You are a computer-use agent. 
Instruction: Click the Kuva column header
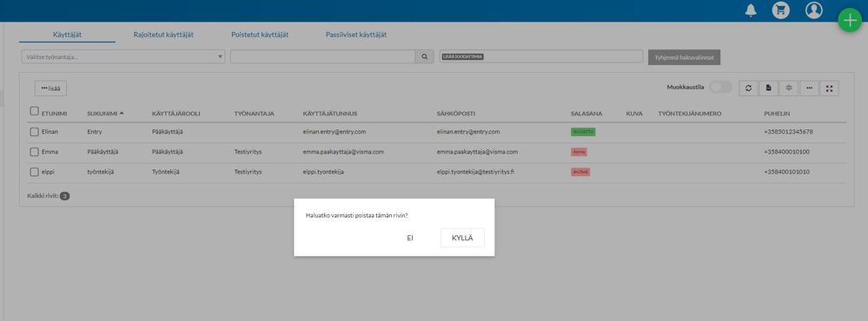(x=634, y=114)
